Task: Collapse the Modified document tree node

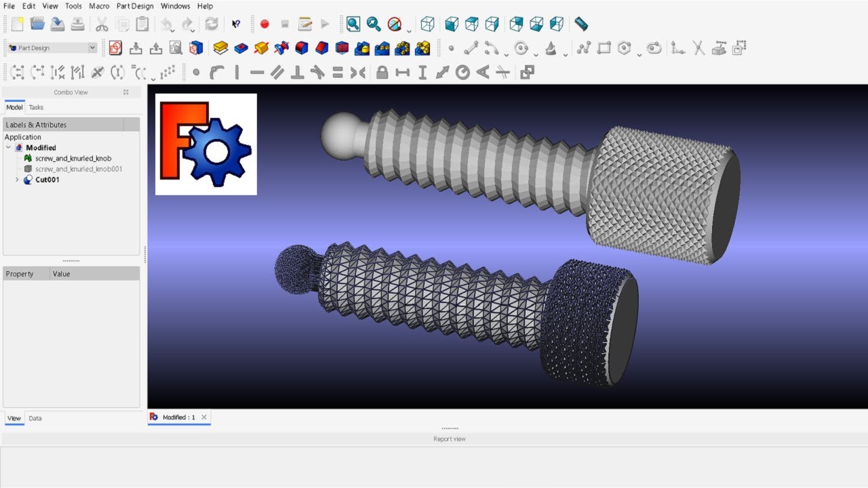Action: [x=8, y=147]
